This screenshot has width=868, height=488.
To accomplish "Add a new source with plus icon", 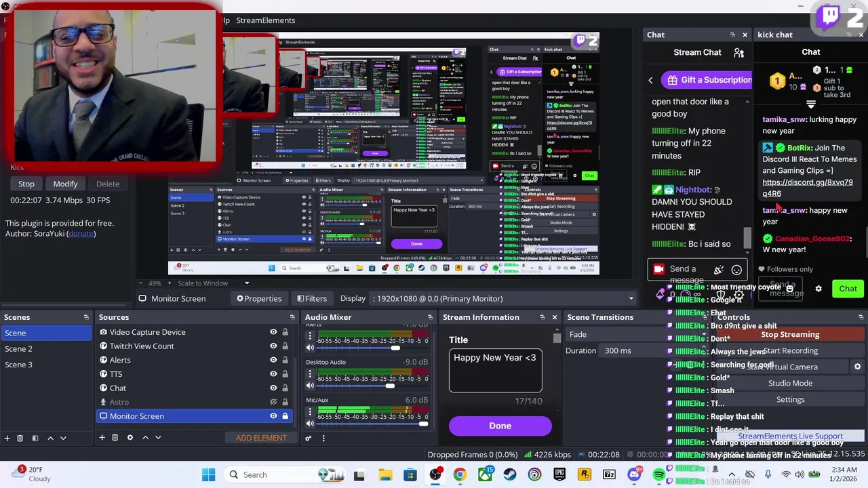I will pos(102,438).
